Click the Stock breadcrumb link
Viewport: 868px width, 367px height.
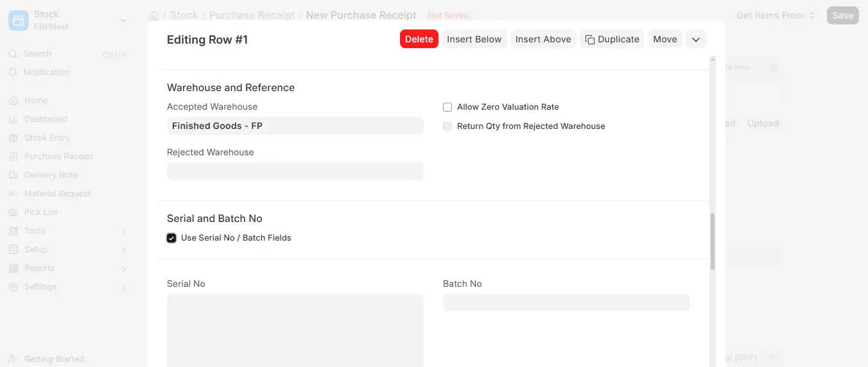point(184,15)
